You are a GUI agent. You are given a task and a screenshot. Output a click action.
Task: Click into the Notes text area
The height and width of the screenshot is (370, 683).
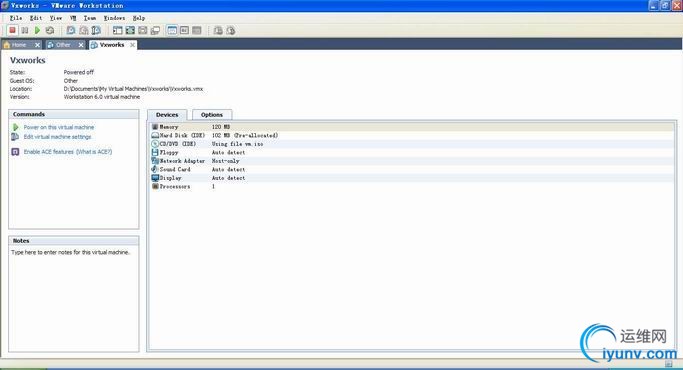[x=74, y=299]
